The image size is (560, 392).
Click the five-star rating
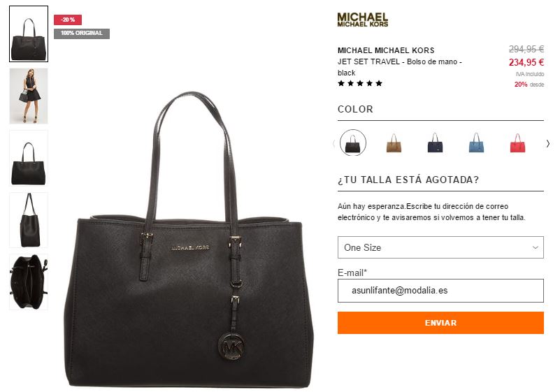pyautogui.click(x=360, y=83)
